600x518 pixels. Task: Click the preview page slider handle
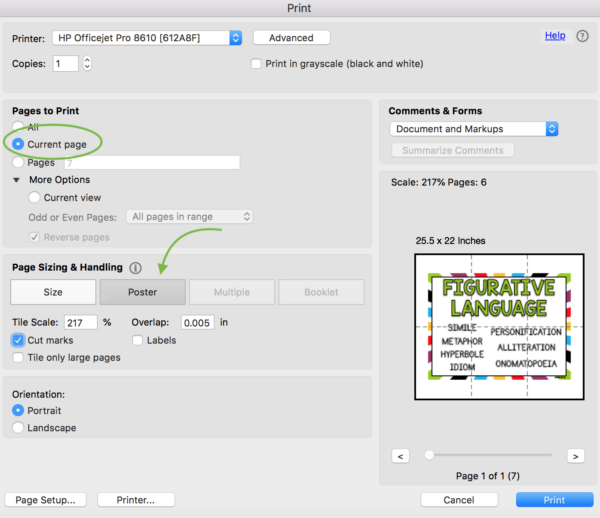[x=429, y=454]
